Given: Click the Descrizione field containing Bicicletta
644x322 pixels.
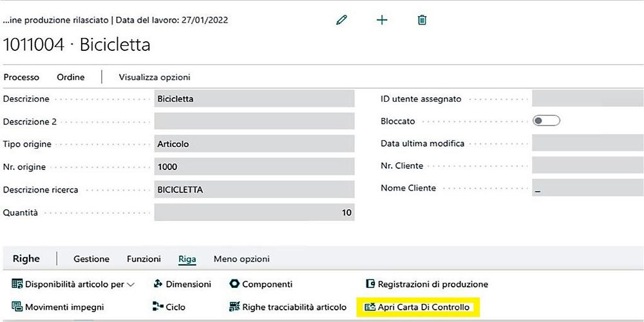Looking at the screenshot, I should tap(254, 99).
